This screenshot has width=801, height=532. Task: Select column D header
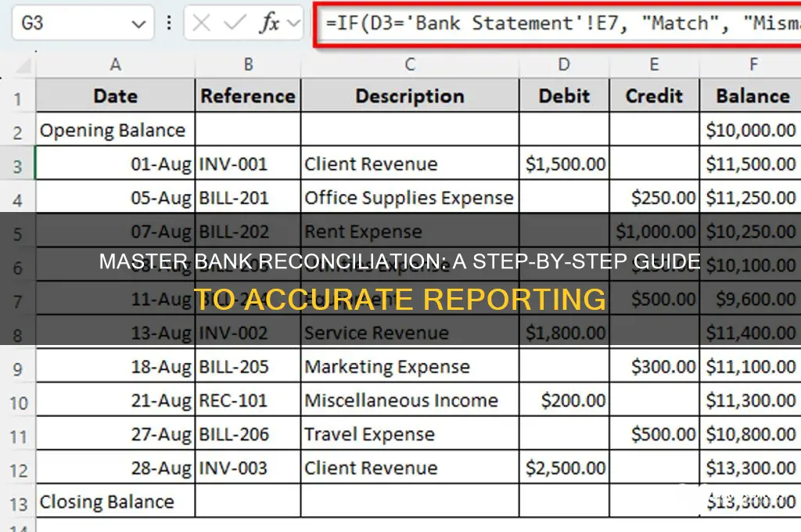[564, 64]
